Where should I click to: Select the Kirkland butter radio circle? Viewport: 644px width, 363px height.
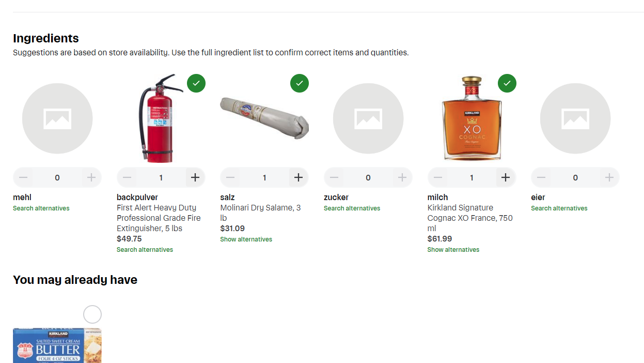92,314
